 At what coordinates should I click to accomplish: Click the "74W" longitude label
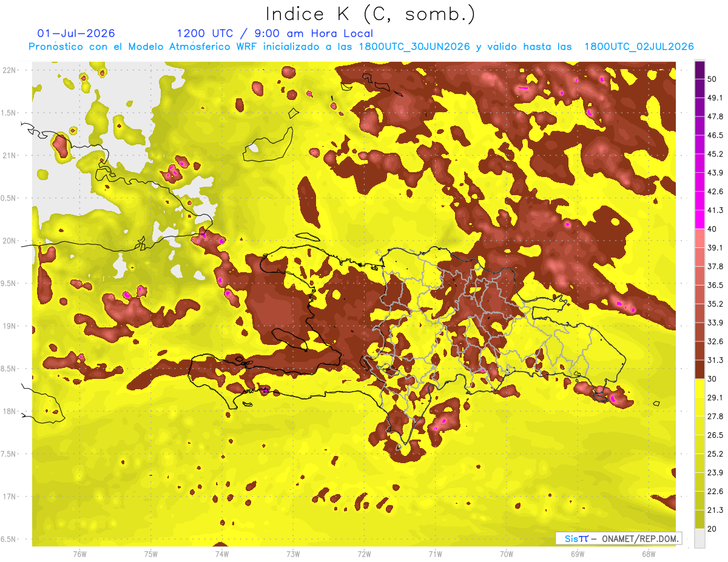[x=222, y=554]
